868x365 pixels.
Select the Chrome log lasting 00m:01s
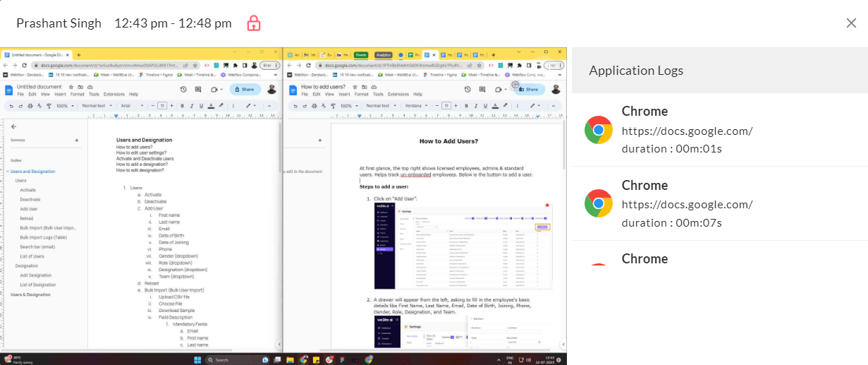pyautogui.click(x=719, y=130)
